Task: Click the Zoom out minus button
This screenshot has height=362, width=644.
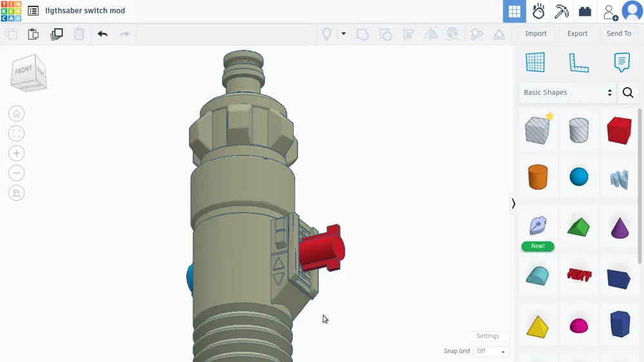Action: click(17, 173)
